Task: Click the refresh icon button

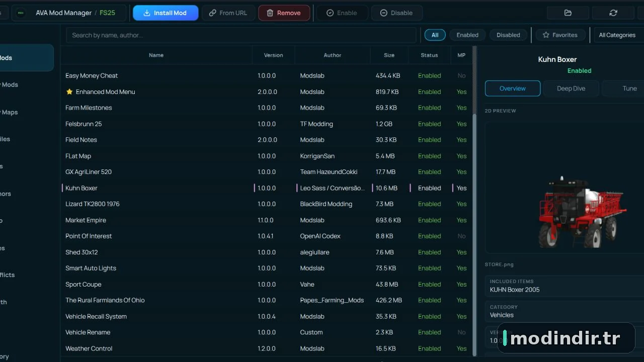Action: pos(613,13)
